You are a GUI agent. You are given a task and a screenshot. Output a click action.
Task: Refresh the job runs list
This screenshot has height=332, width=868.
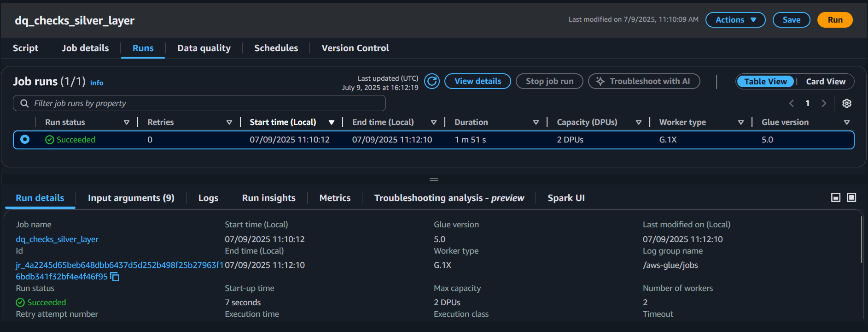tap(431, 81)
